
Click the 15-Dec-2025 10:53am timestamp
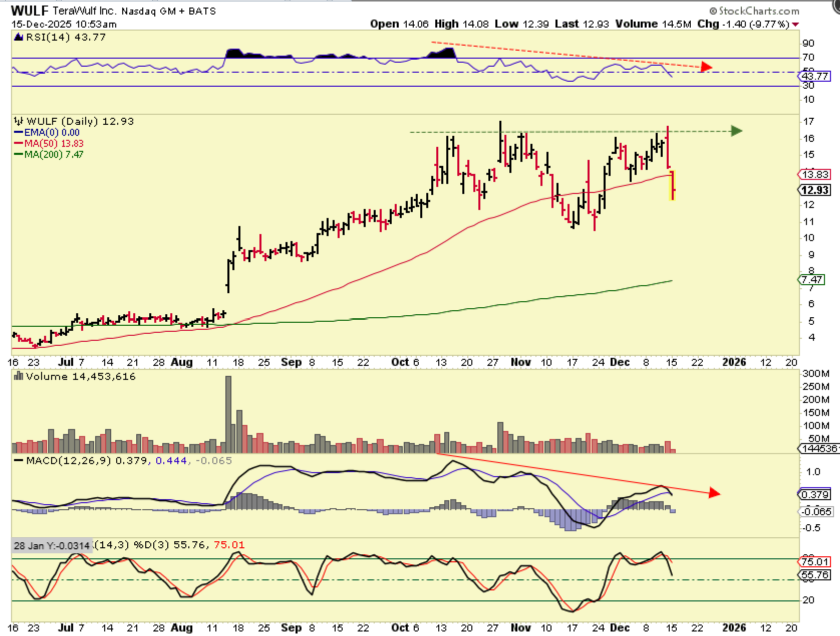pyautogui.click(x=64, y=24)
